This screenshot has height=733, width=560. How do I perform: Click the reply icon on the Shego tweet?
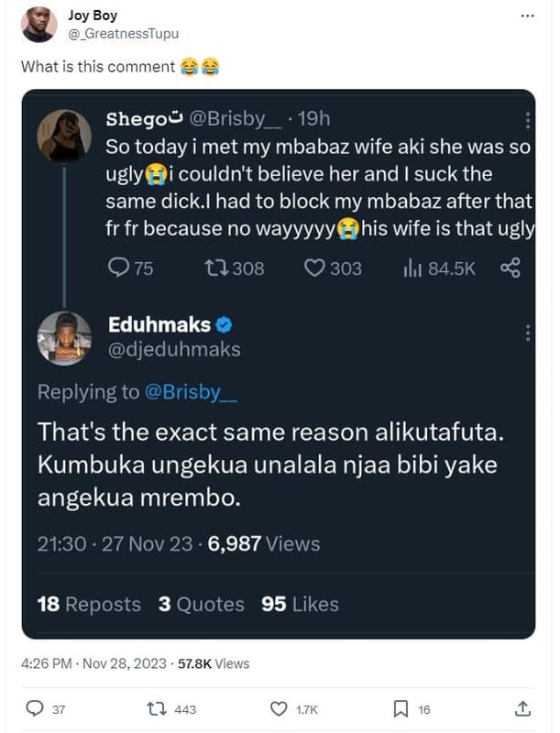coord(119,268)
